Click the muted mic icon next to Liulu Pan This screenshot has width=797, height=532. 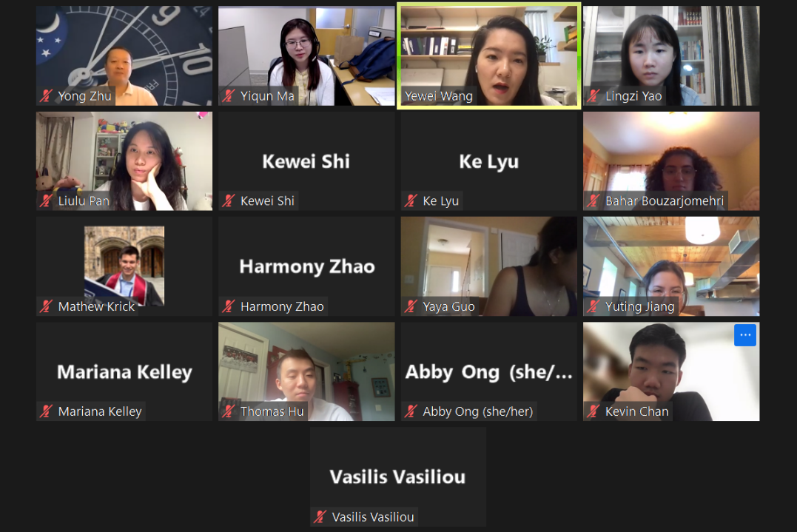pos(47,201)
